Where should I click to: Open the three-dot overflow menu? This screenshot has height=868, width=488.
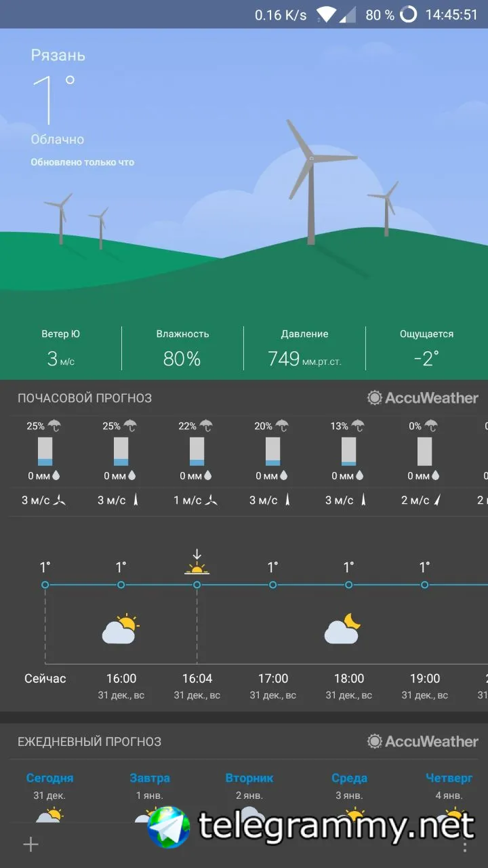coord(465,845)
